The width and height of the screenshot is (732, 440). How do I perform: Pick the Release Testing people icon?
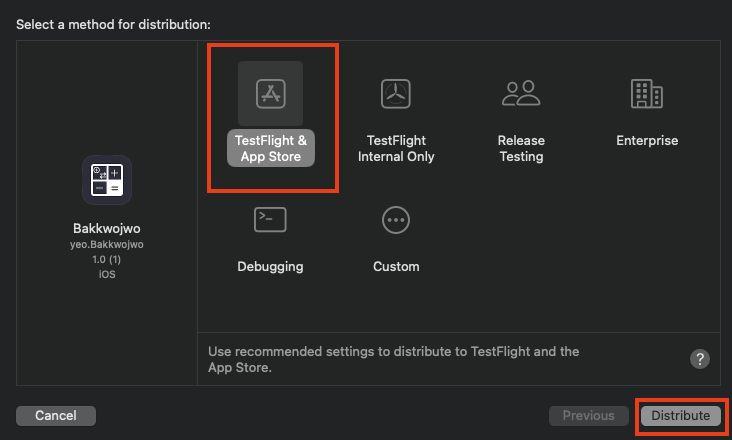pos(521,93)
